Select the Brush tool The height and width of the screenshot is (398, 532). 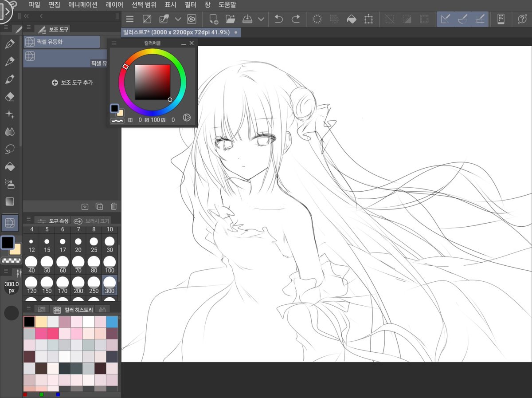[10, 79]
